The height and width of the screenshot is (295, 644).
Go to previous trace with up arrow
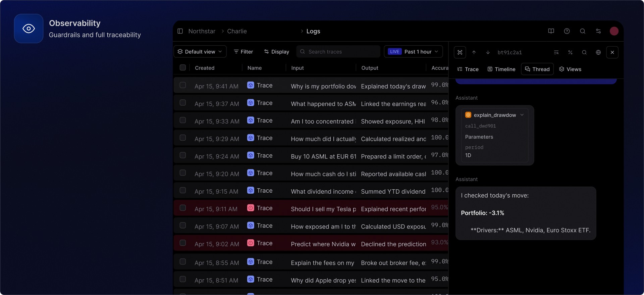474,52
